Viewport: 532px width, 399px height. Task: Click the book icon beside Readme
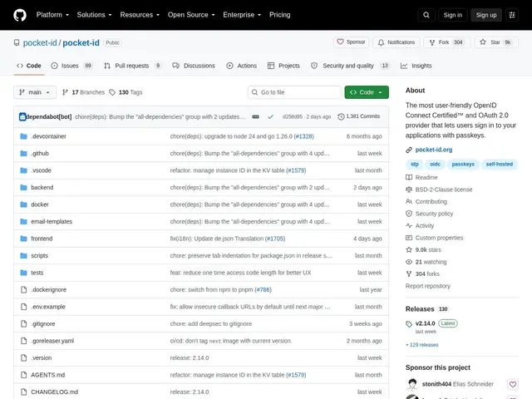(x=409, y=177)
